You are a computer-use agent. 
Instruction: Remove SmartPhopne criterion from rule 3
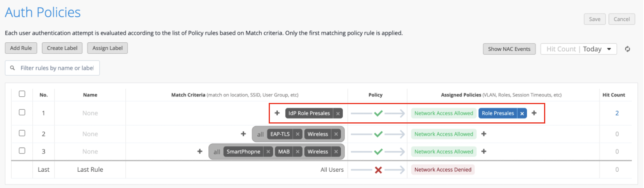click(268, 151)
